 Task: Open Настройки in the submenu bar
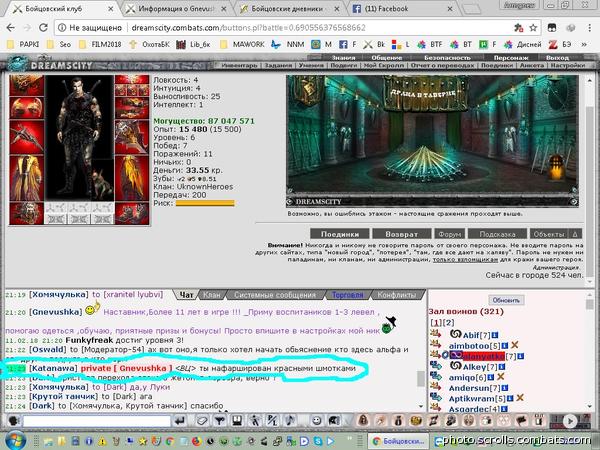point(568,65)
